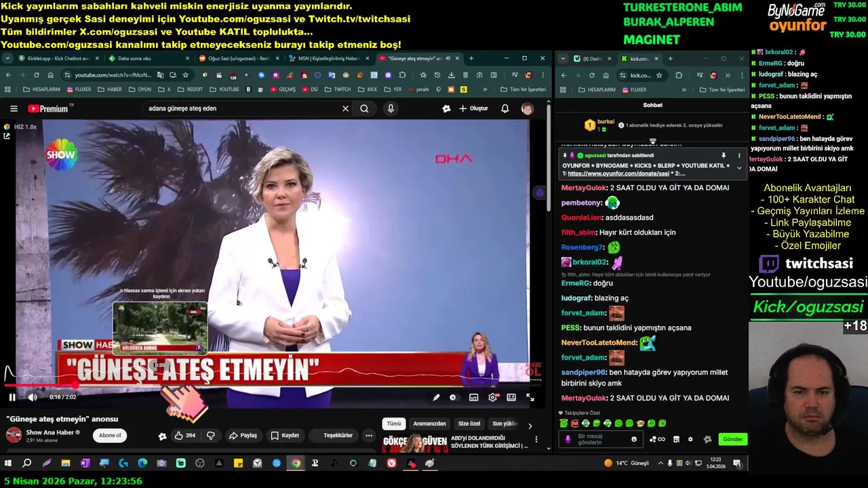
Task: Click the YouTube search field
Action: (241, 108)
